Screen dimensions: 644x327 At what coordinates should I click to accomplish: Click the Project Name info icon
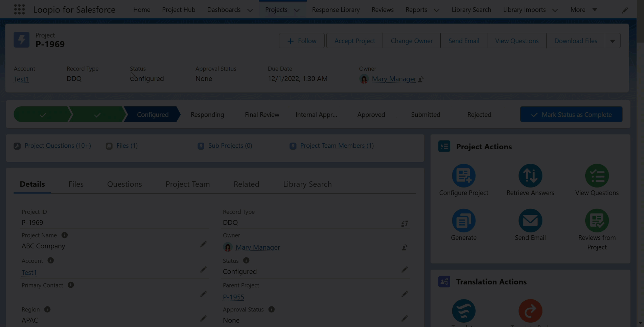[65, 235]
